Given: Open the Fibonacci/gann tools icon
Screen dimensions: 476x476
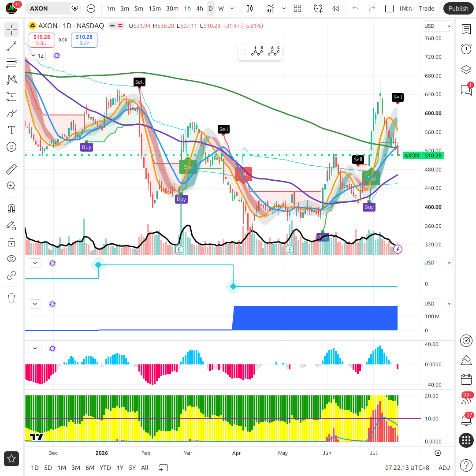Looking at the screenshot, I should [11, 63].
